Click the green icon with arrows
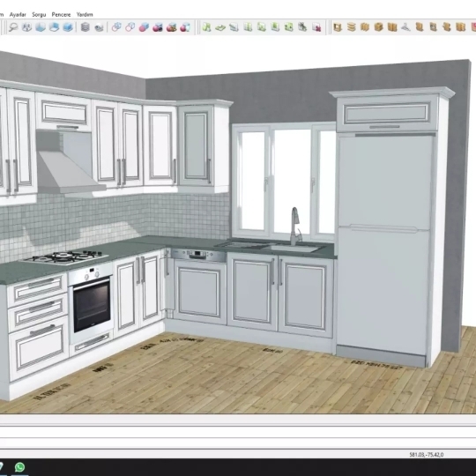476x476 pixels. pyautogui.click(x=289, y=27)
